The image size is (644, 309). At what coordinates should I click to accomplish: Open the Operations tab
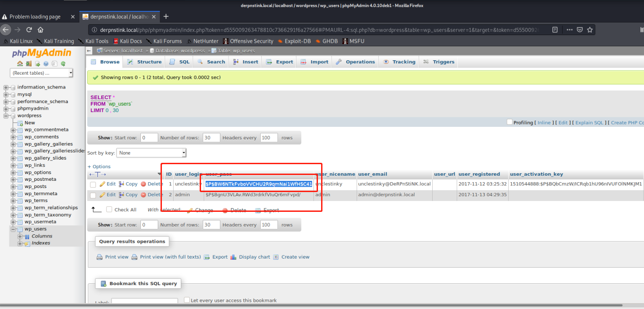point(355,62)
